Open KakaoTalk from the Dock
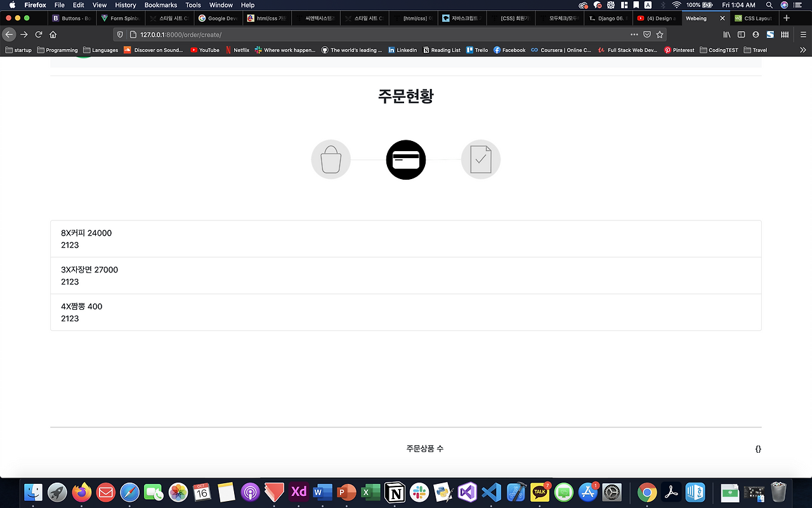 pyautogui.click(x=540, y=492)
